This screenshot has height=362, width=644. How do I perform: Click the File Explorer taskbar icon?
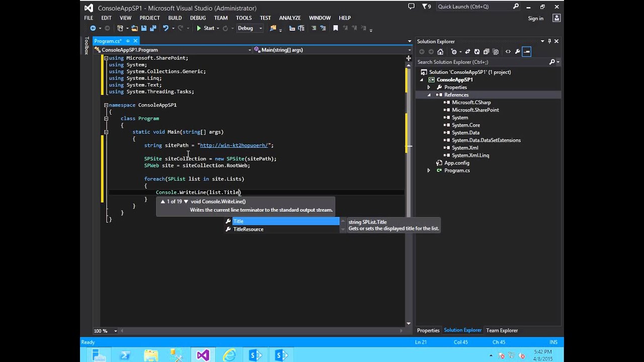click(150, 355)
